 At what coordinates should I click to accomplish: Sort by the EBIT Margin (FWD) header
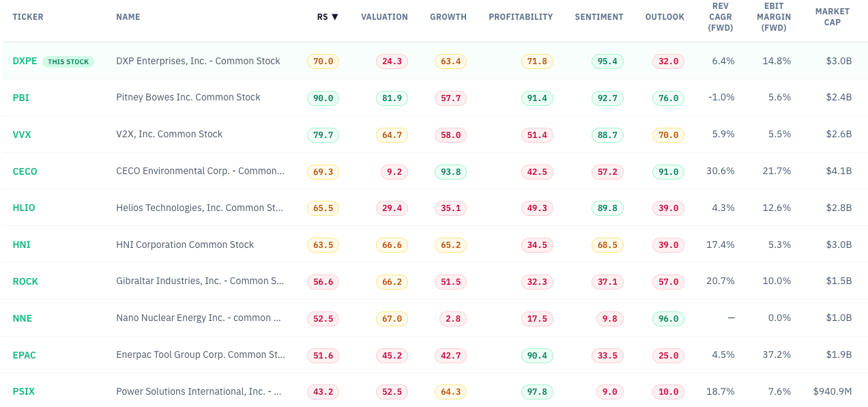[x=773, y=17]
